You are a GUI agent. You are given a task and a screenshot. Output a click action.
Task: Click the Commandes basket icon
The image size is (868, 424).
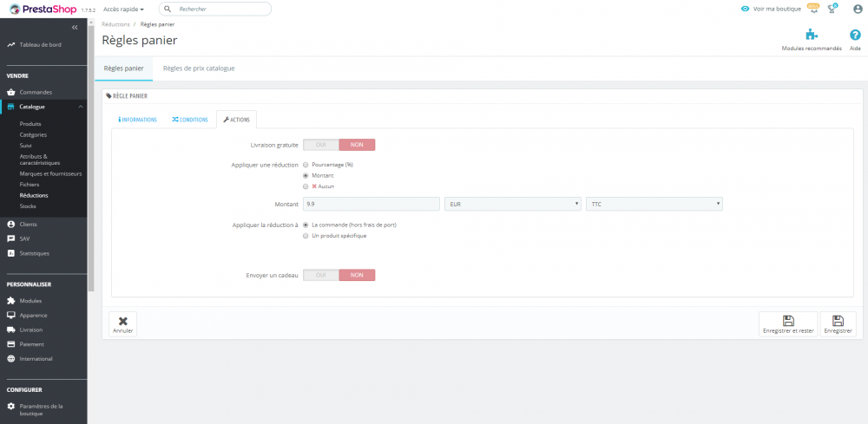click(11, 92)
